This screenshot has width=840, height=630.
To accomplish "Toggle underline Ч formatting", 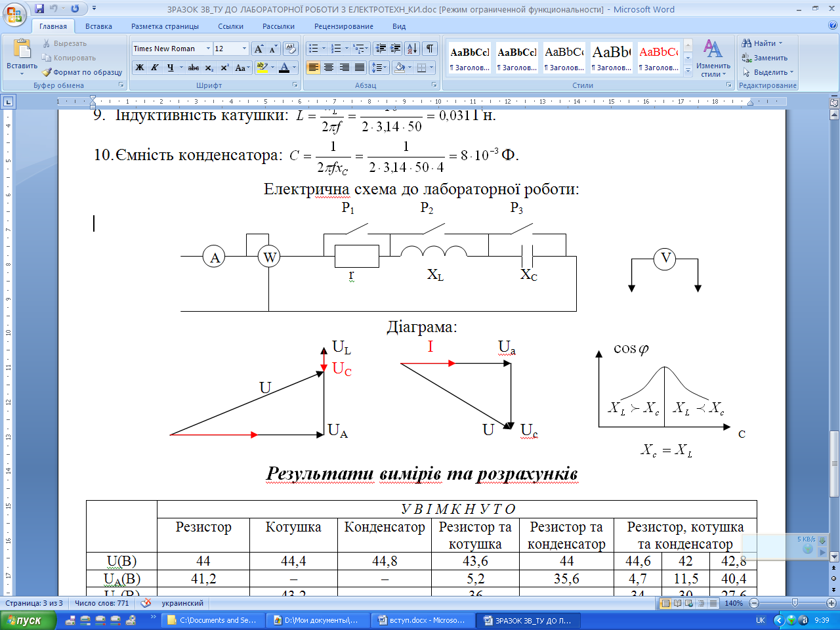I will pyautogui.click(x=170, y=67).
